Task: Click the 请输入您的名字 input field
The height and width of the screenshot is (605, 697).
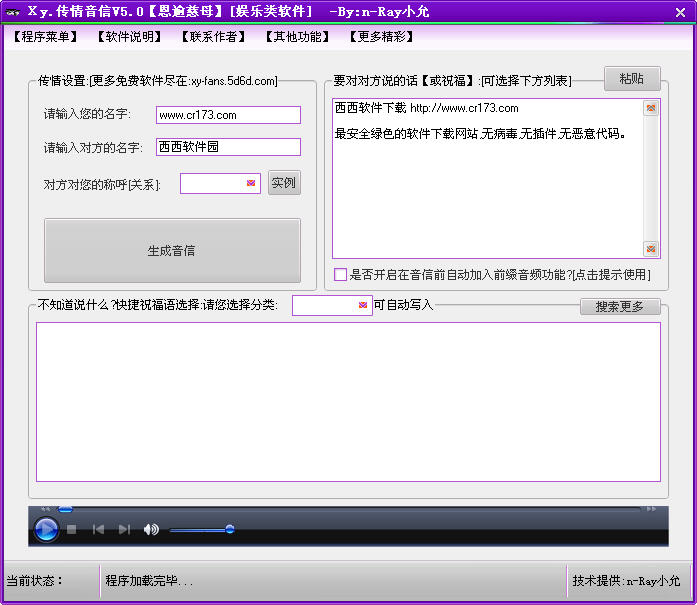Action: (x=228, y=115)
